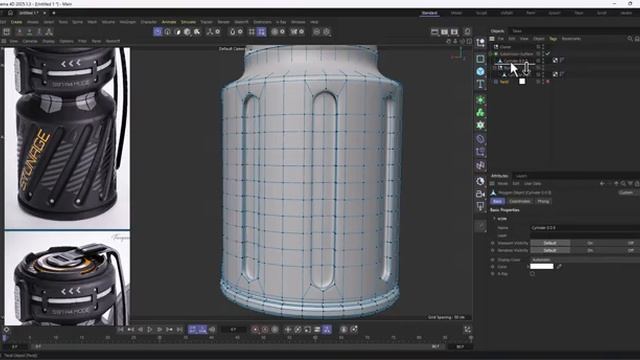Click the expand viewport icon at bottom right
This screenshot has height=360, width=640.
467,329
